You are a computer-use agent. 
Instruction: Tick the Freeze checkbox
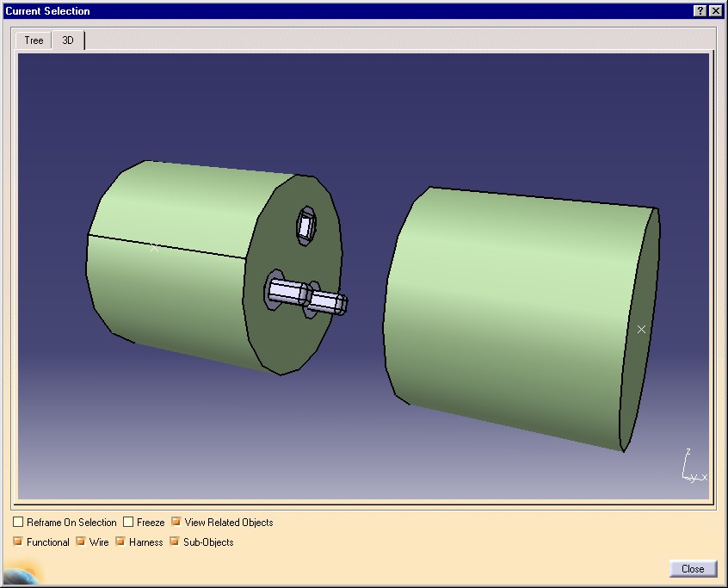(x=128, y=522)
